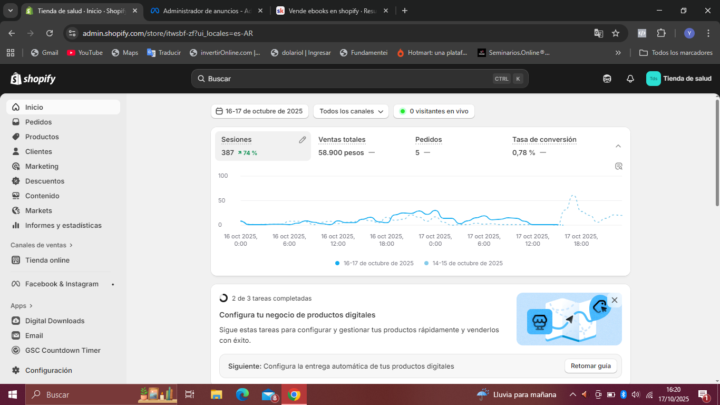The width and height of the screenshot is (720, 405).
Task: Click the Shopify search bar
Action: tap(360, 79)
